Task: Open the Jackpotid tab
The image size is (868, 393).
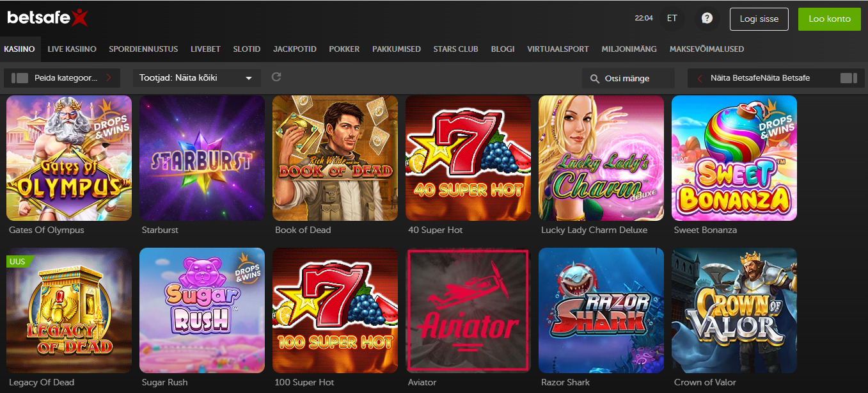Action: (x=295, y=49)
